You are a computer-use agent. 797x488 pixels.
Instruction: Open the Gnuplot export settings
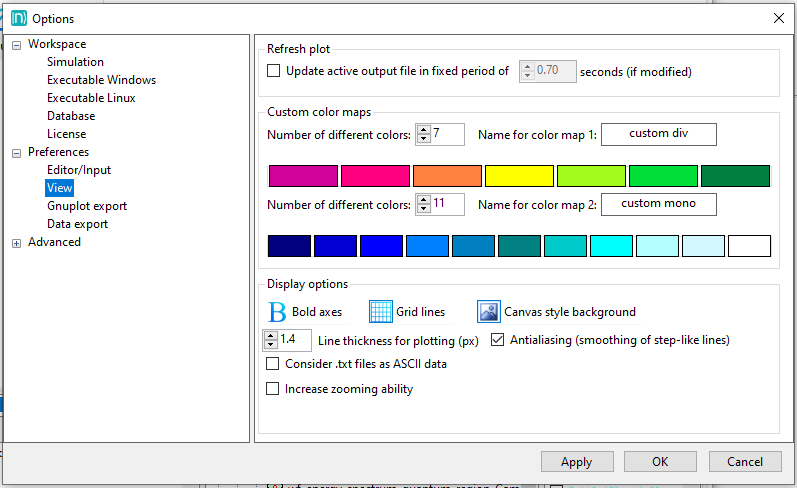pyautogui.click(x=87, y=206)
